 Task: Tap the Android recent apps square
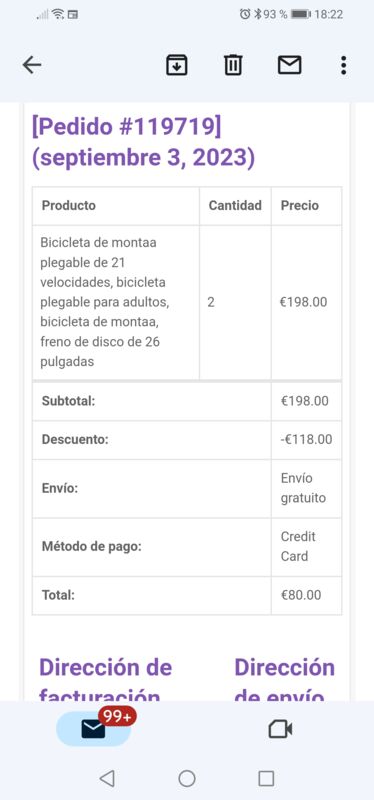(x=266, y=779)
